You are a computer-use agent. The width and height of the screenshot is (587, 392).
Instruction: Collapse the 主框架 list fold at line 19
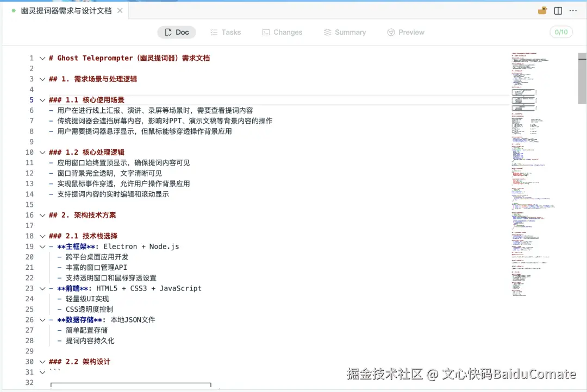42,246
